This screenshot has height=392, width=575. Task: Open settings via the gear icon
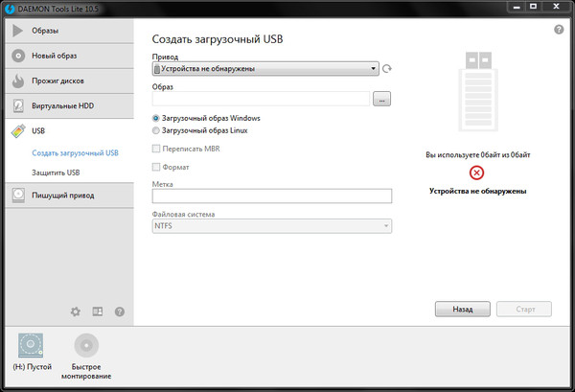pyautogui.click(x=76, y=311)
